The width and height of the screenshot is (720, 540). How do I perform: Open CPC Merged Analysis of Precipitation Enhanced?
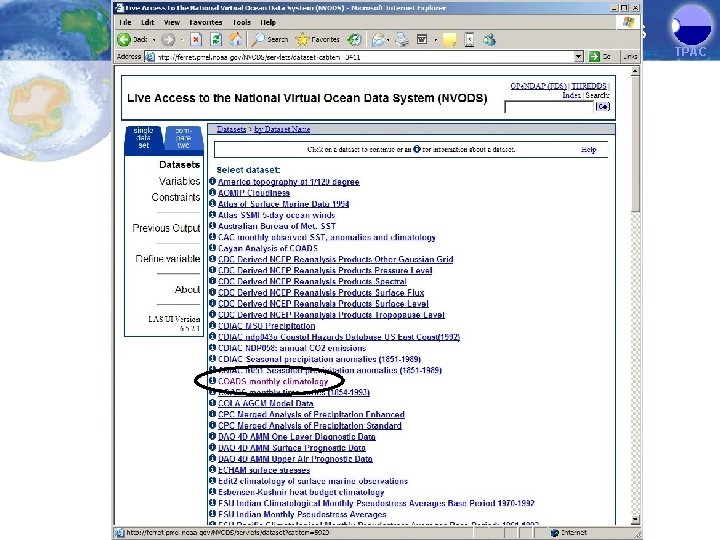tap(311, 414)
